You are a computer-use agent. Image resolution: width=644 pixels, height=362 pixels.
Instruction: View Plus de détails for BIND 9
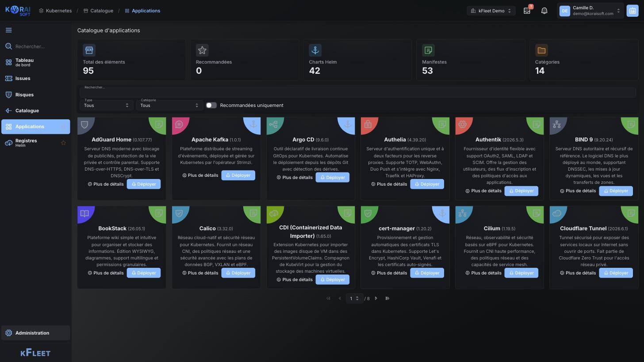pos(578,191)
